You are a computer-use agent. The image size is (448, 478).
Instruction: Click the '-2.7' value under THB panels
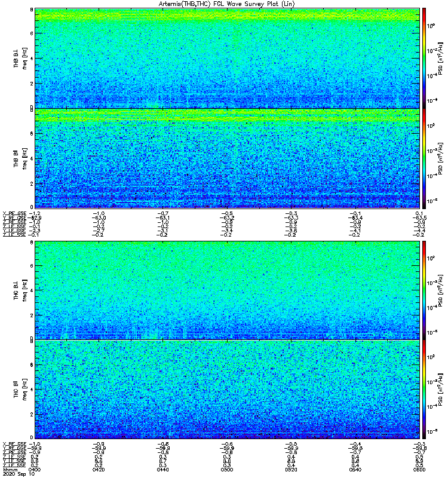[99, 231]
